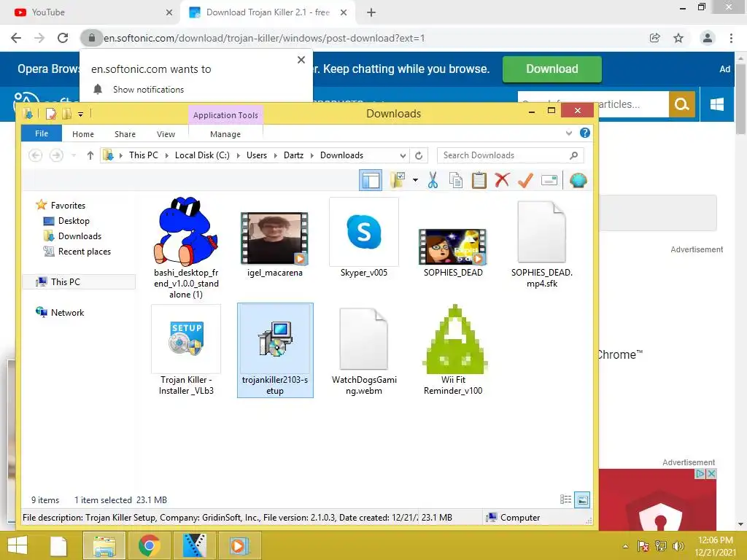This screenshot has width=747, height=560.
Task: Click the Rename icon in Explorer toolbar
Action: coord(549,181)
